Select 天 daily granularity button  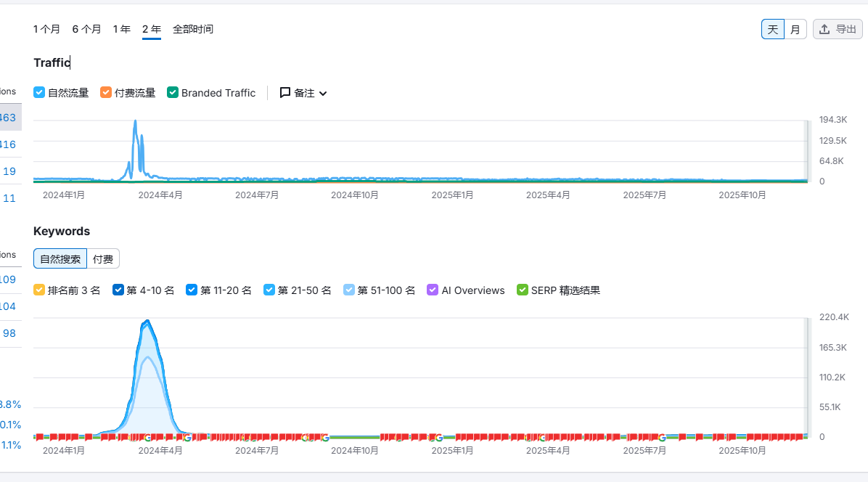[x=773, y=29]
